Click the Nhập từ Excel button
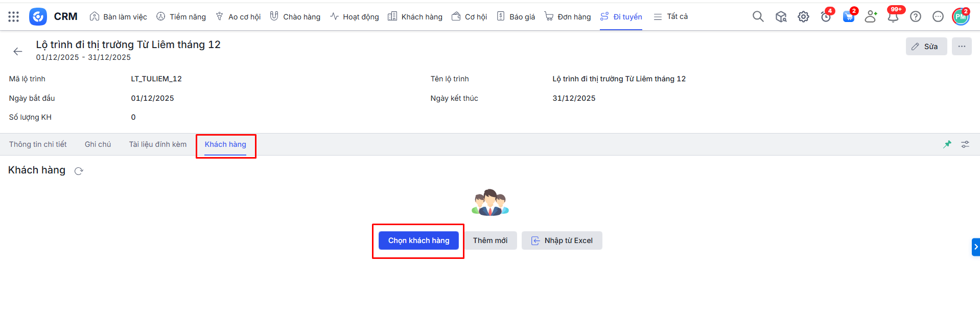This screenshot has height=329, width=980. [x=562, y=240]
